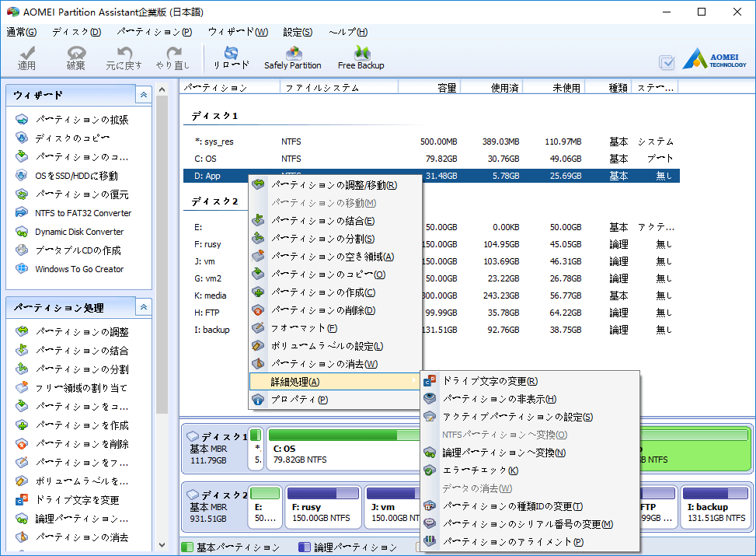Choose フォーマット(F) in context menu

click(x=335, y=328)
